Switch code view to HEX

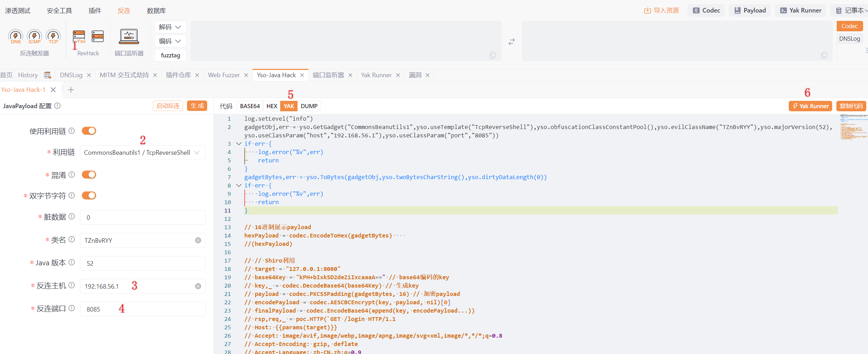[x=272, y=106]
